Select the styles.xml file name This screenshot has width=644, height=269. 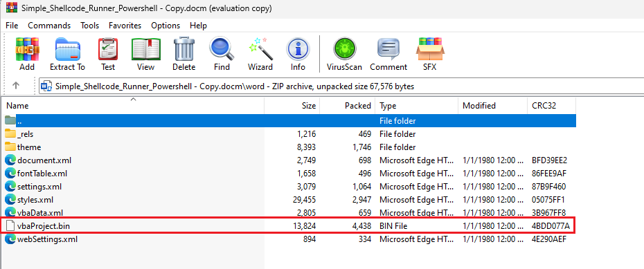pyautogui.click(x=35, y=200)
